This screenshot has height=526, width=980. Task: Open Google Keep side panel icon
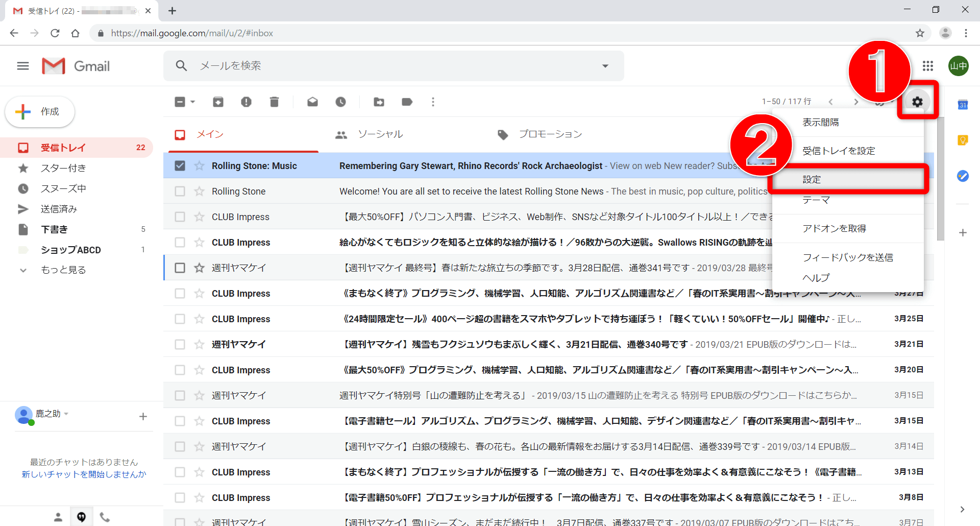pyautogui.click(x=963, y=140)
